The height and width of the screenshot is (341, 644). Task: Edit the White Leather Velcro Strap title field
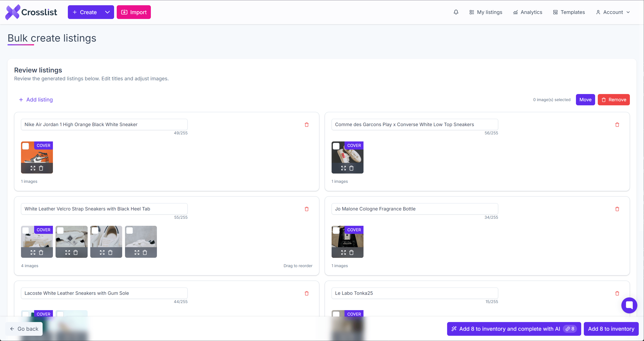coord(104,209)
